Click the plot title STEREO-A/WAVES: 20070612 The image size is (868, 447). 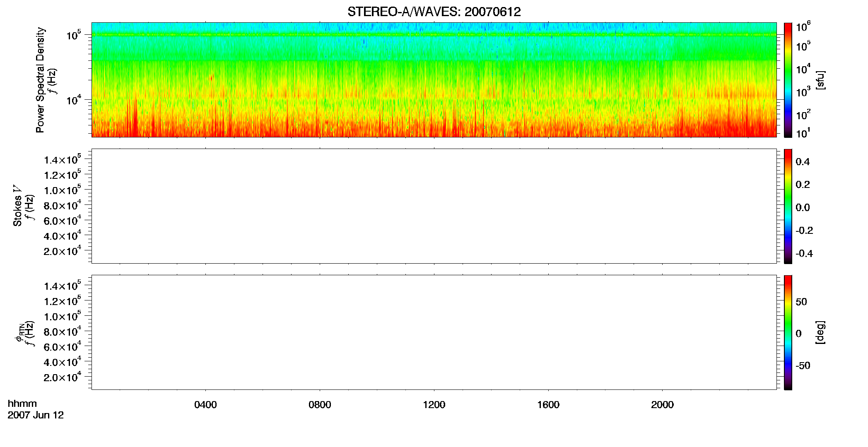434,12
